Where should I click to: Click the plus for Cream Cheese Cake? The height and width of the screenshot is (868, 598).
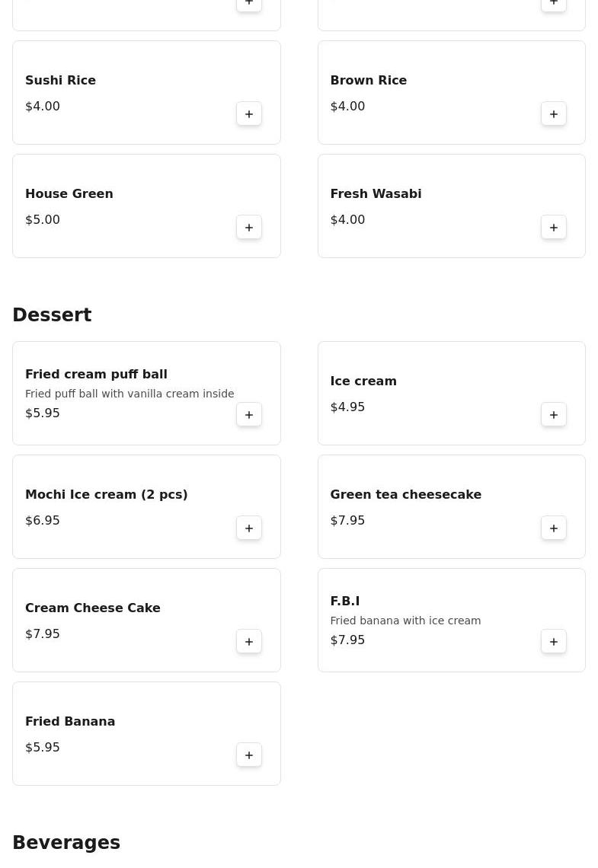pyautogui.click(x=249, y=642)
